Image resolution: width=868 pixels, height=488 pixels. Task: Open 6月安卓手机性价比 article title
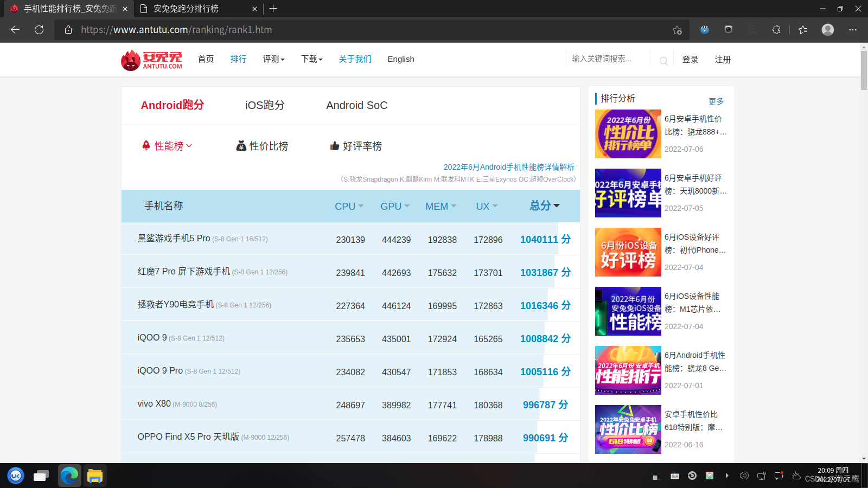[x=696, y=125]
